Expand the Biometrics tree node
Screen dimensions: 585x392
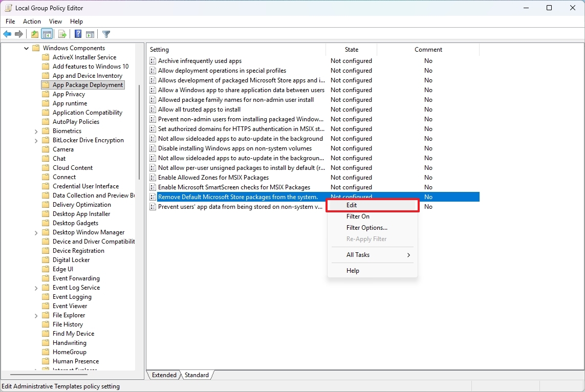(36, 130)
